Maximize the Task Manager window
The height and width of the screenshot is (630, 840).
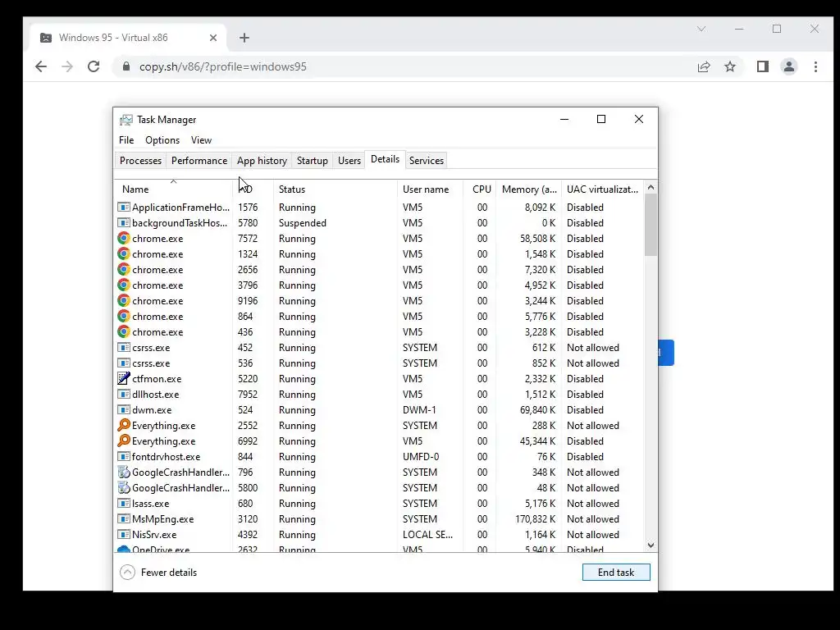point(601,119)
